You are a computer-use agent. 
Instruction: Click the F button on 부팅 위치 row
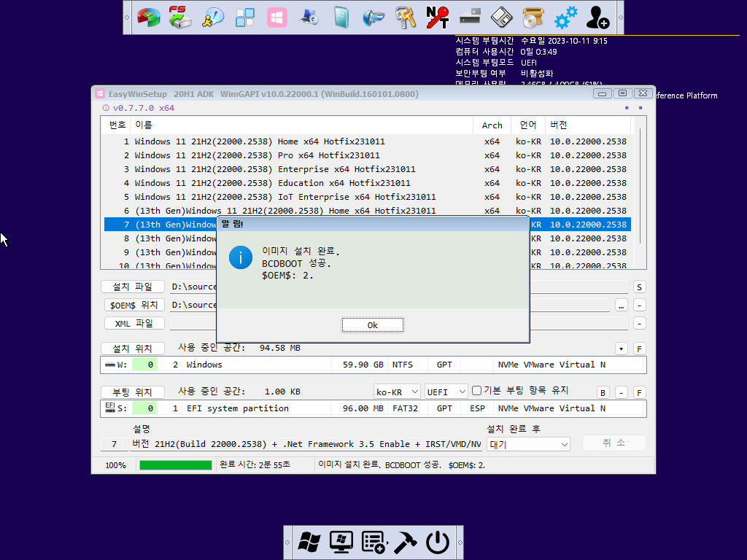coord(639,392)
